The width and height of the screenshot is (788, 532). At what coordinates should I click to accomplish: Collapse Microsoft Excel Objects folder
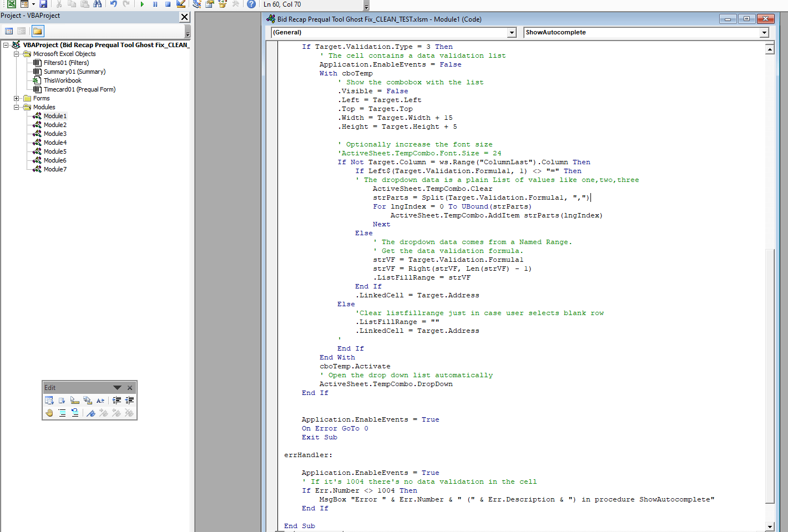(x=17, y=54)
